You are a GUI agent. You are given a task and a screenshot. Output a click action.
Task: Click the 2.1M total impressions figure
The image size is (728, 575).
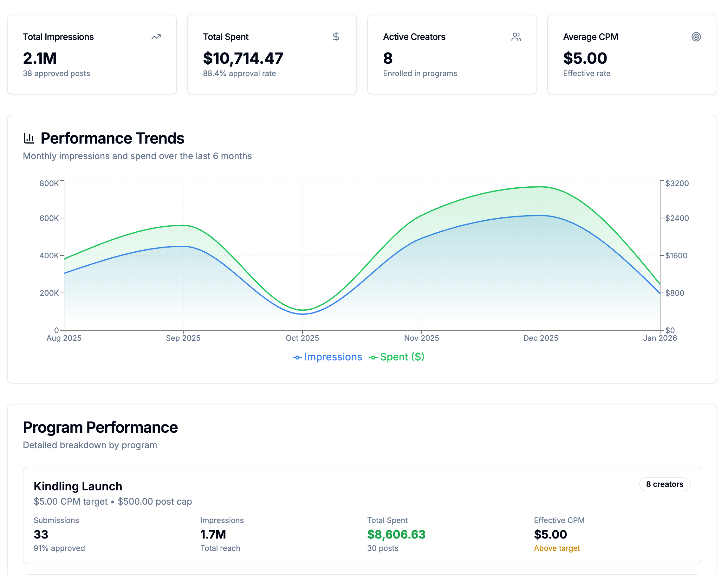pyautogui.click(x=40, y=58)
